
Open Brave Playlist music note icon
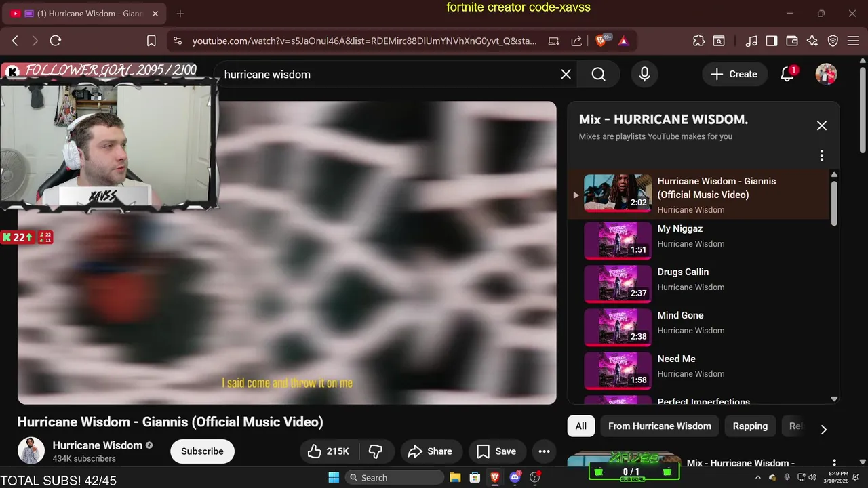coord(751,41)
